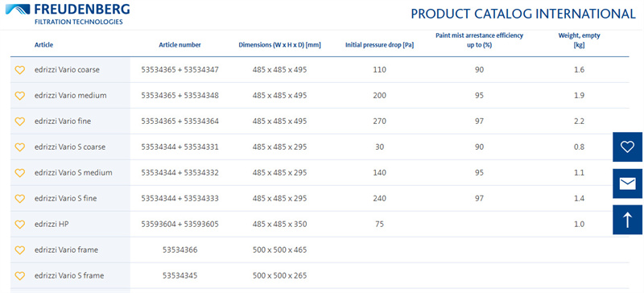Click the Article number column header
644x293 pixels.
click(180, 45)
